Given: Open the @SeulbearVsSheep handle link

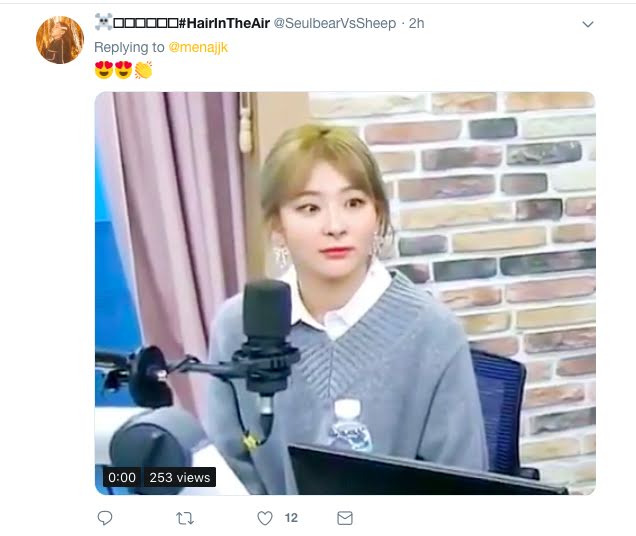Looking at the screenshot, I should 335,23.
